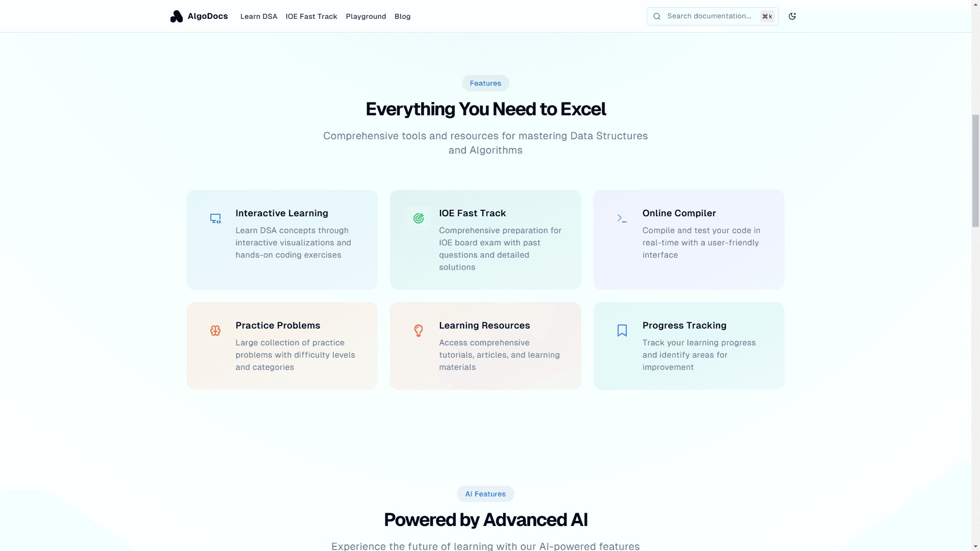Open the Learn DSA menu item
This screenshot has width=980, height=551.
[258, 16]
